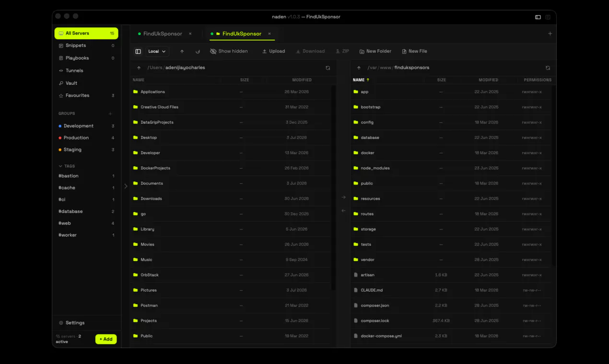The width and height of the screenshot is (609, 364).
Task: Filter by #cache tag
Action: [x=86, y=188]
